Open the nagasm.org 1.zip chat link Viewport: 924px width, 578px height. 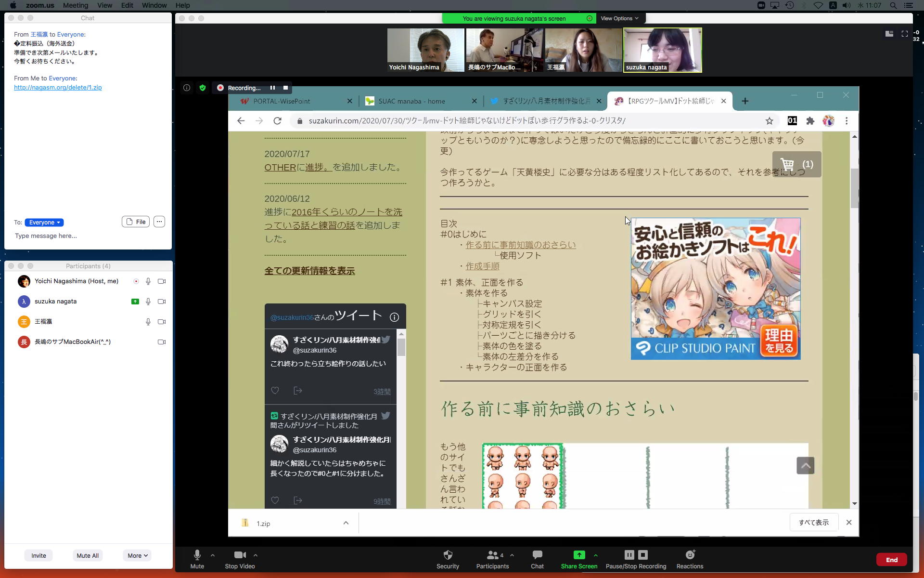pos(58,87)
